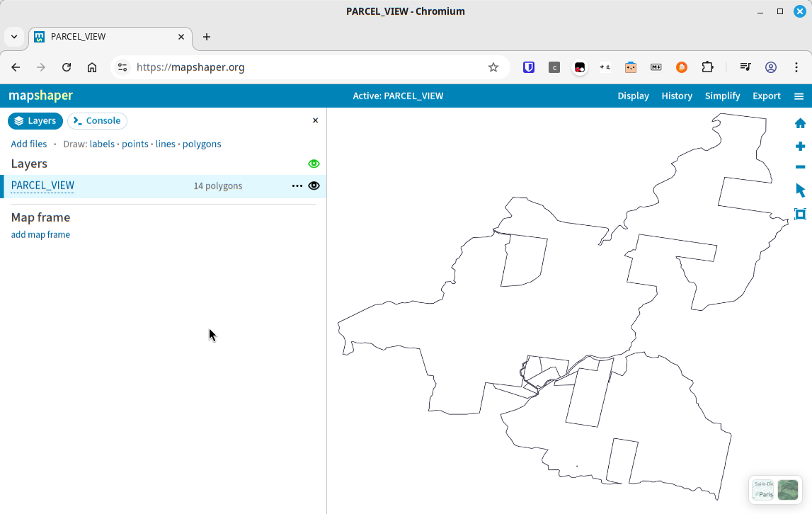The width and height of the screenshot is (812, 514).
Task: Go back to the previous page
Action: [x=16, y=67]
